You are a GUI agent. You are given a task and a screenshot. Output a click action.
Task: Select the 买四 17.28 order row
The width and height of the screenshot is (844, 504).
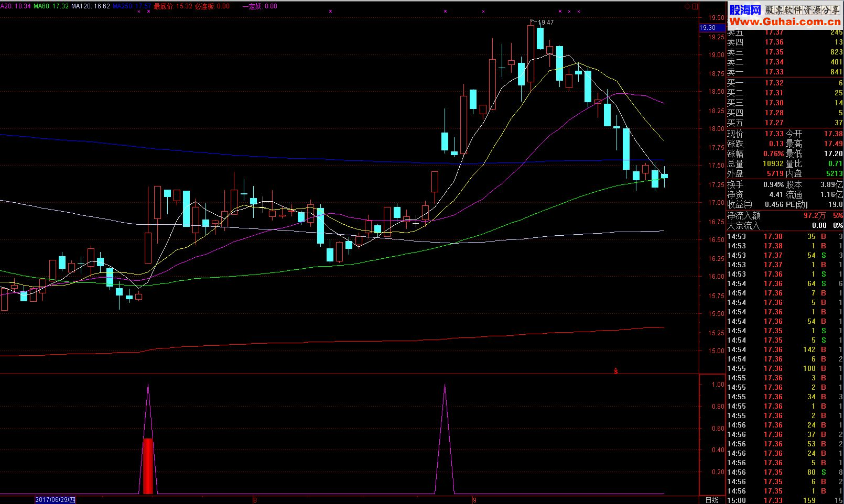click(x=785, y=113)
